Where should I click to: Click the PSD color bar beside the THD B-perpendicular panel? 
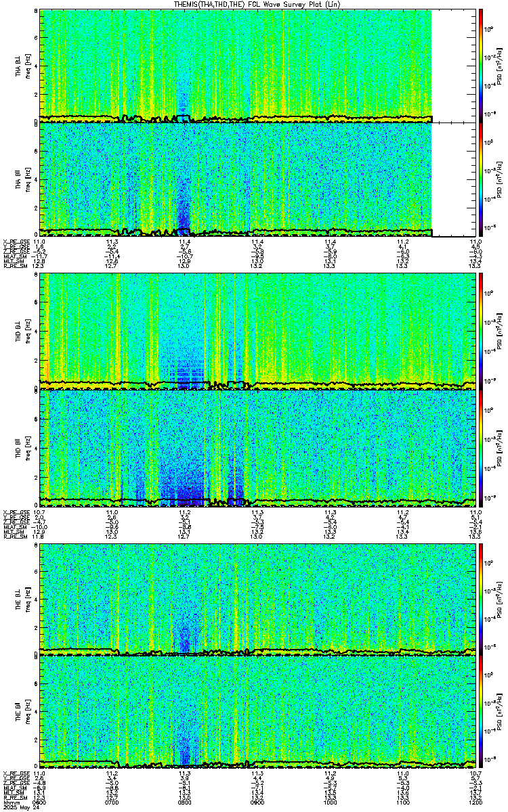(482, 330)
